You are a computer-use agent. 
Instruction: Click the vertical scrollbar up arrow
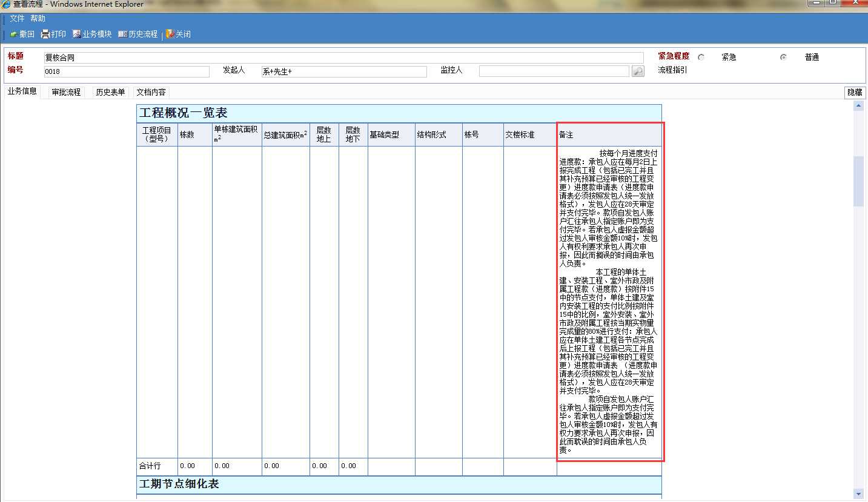(x=858, y=106)
